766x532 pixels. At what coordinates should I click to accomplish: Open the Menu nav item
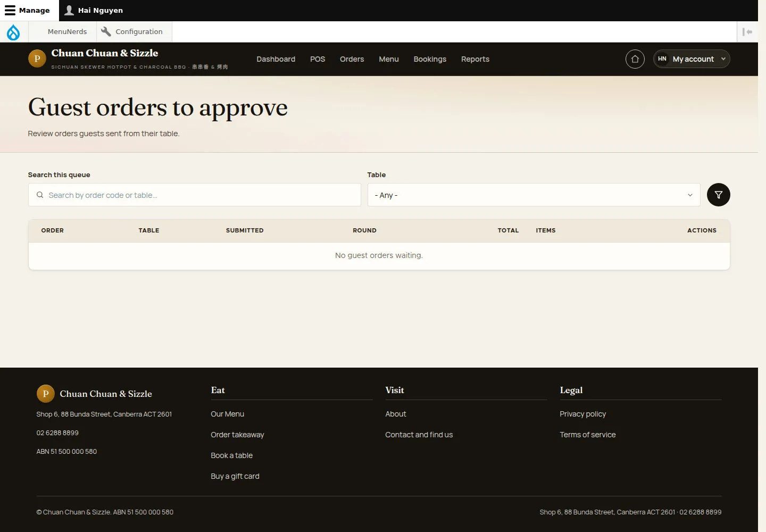(389, 59)
